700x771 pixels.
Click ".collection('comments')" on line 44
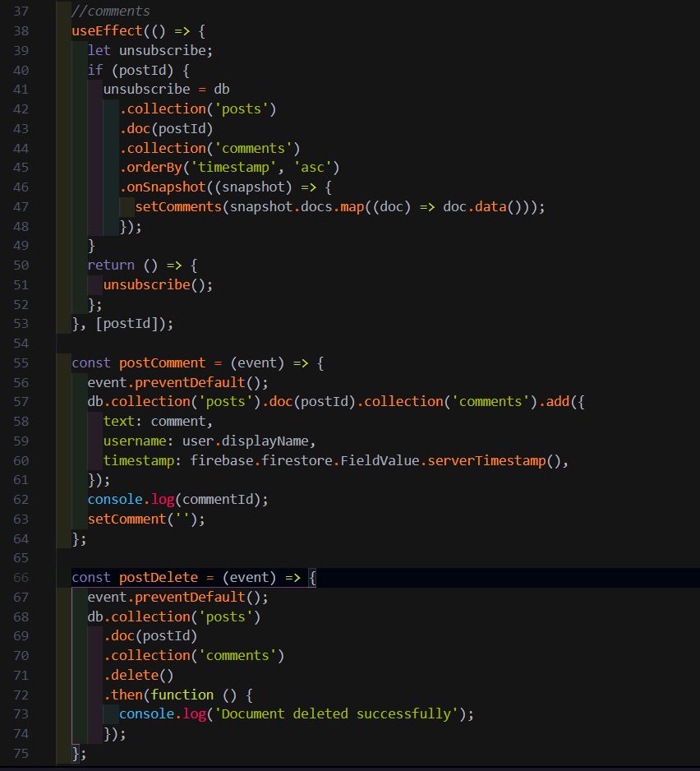point(210,148)
